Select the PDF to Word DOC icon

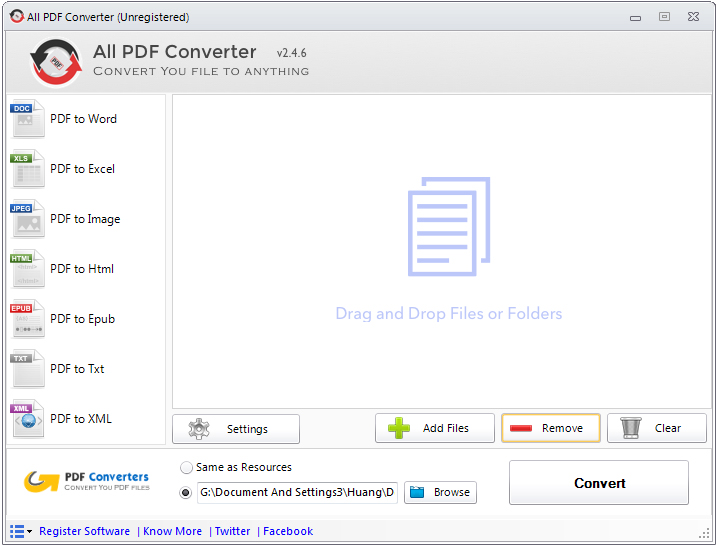coord(27,119)
